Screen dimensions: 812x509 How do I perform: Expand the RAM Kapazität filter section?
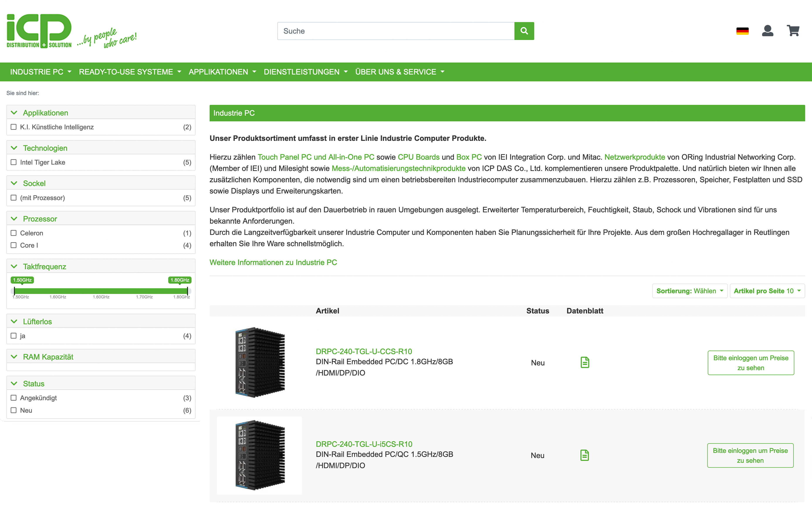click(101, 357)
